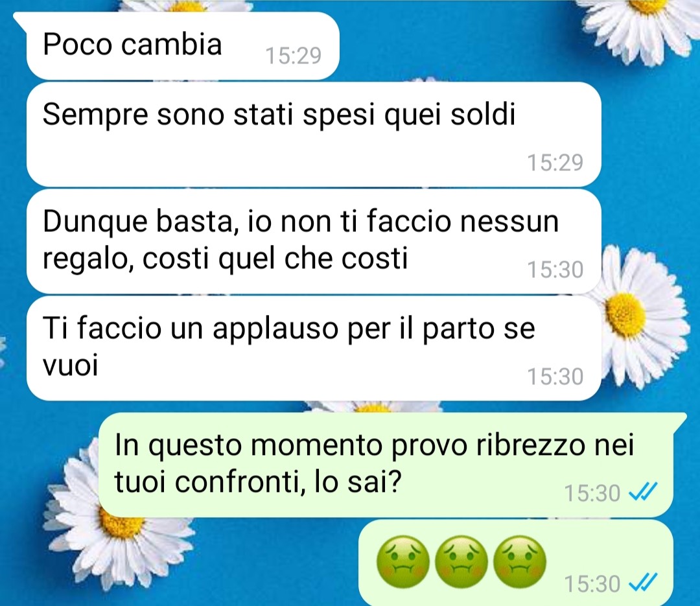Tap the blue double check on emoji message
Image resolution: width=700 pixels, height=606 pixels.
click(643, 582)
